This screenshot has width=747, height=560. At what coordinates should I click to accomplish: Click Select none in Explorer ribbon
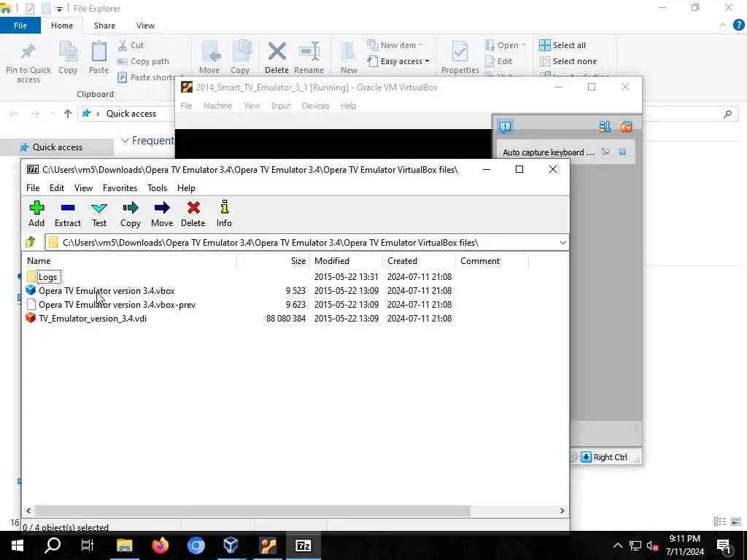click(568, 61)
